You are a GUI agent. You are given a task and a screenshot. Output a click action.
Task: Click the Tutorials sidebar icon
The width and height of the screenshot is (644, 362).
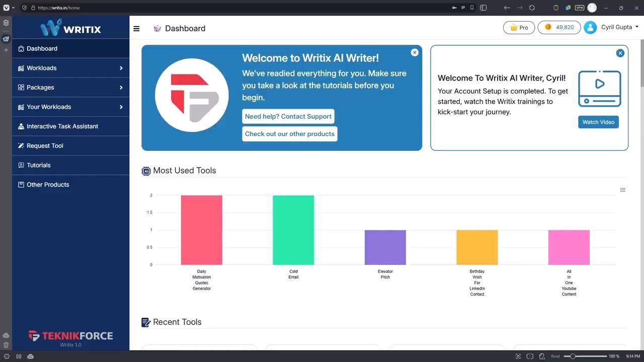tap(21, 165)
